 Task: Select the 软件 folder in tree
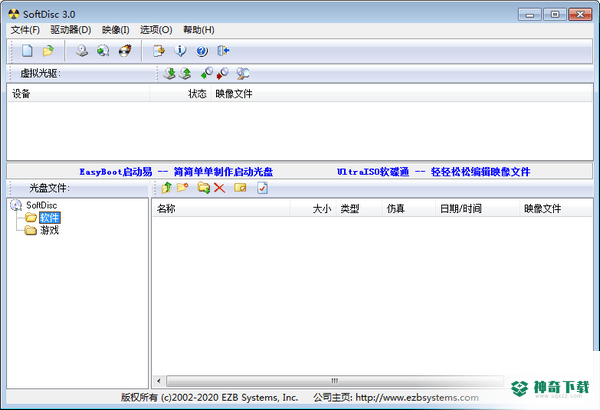(49, 218)
